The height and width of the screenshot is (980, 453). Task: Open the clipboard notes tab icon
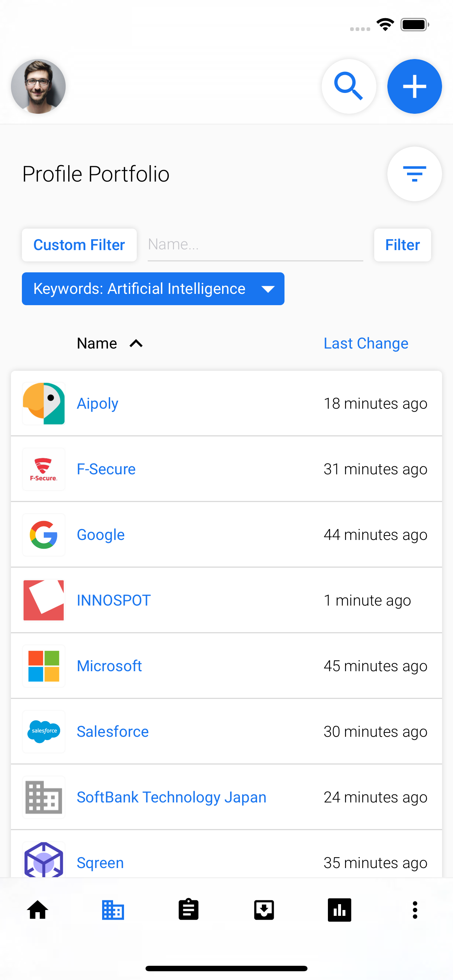(189, 910)
